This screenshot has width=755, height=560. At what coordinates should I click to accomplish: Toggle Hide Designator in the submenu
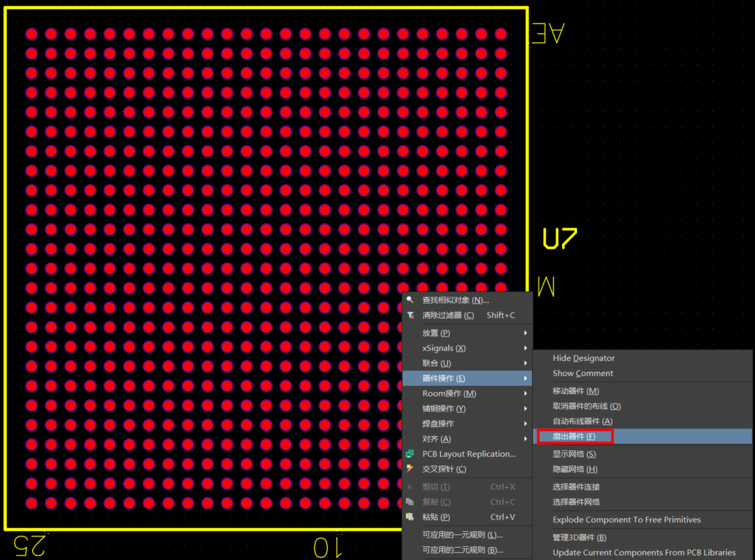point(584,358)
